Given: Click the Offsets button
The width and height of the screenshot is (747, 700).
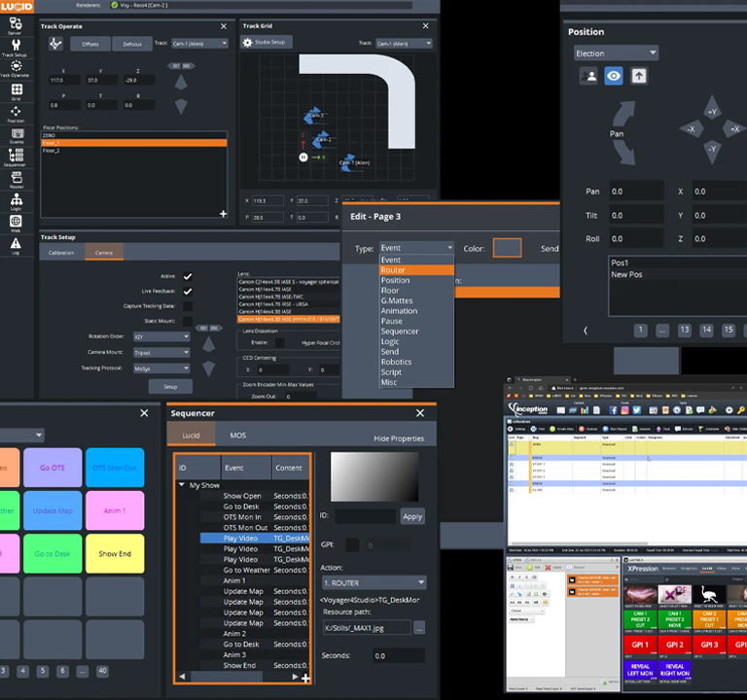Looking at the screenshot, I should click(x=90, y=44).
